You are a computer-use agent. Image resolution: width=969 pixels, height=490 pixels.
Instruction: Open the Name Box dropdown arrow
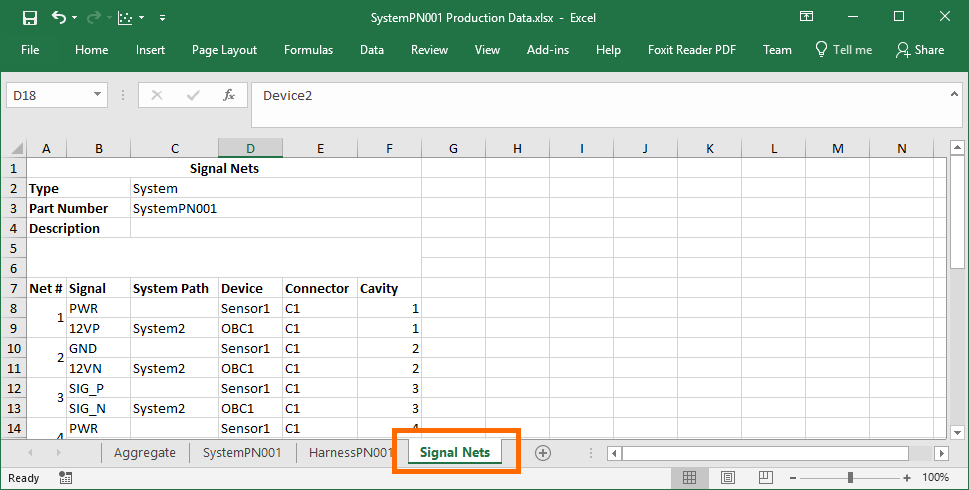pos(97,95)
